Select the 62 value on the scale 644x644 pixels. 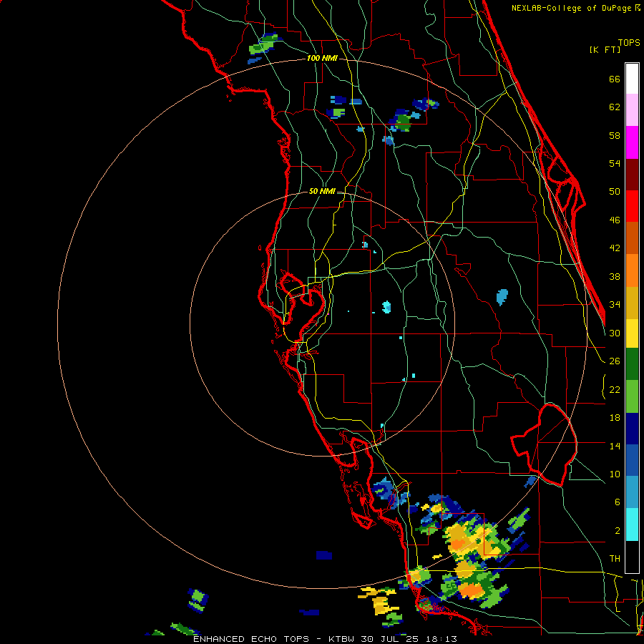click(x=615, y=107)
